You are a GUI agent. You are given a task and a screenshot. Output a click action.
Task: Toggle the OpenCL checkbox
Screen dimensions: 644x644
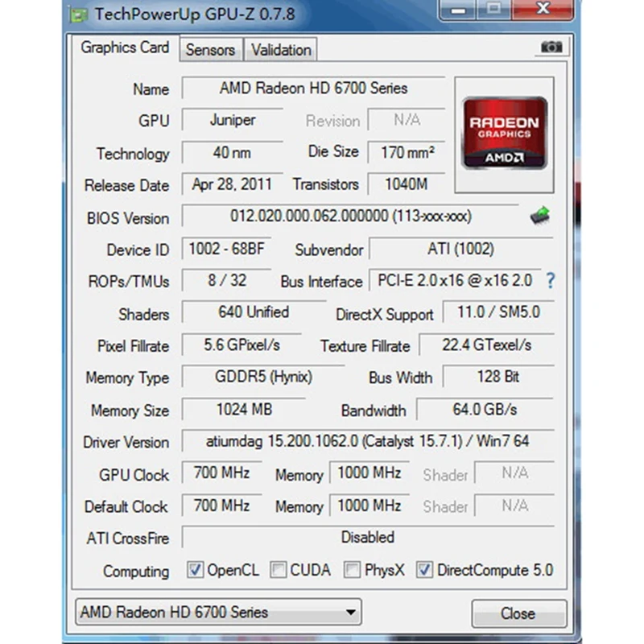coord(195,570)
